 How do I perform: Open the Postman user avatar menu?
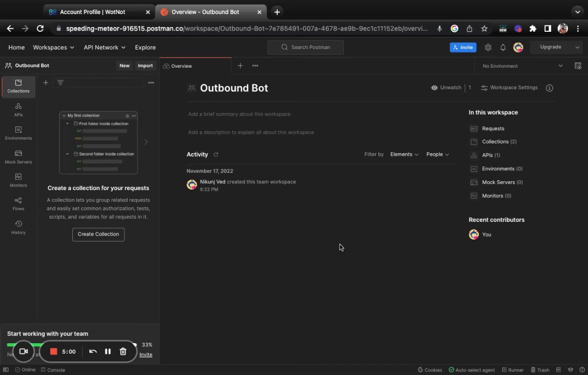coord(518,47)
